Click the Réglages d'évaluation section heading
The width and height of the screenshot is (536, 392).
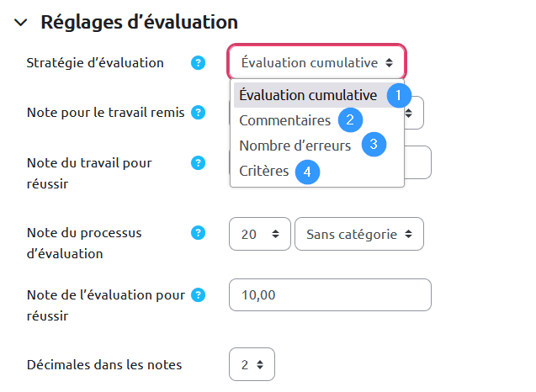[x=139, y=23]
